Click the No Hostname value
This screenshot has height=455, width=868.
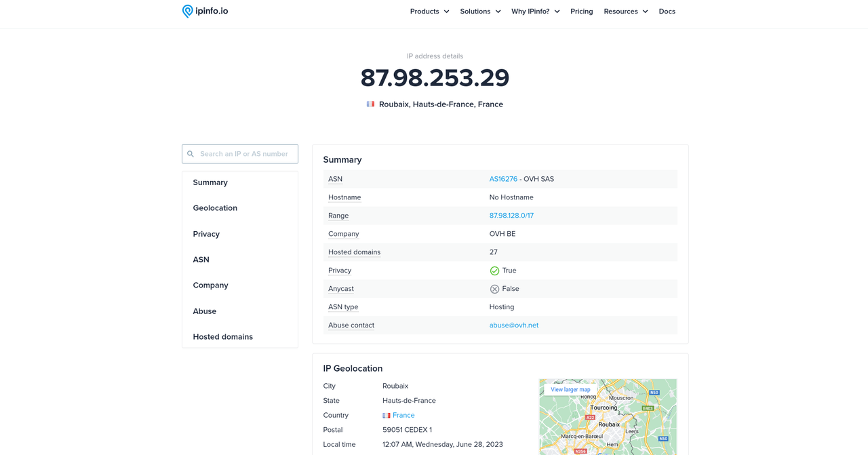click(x=511, y=197)
